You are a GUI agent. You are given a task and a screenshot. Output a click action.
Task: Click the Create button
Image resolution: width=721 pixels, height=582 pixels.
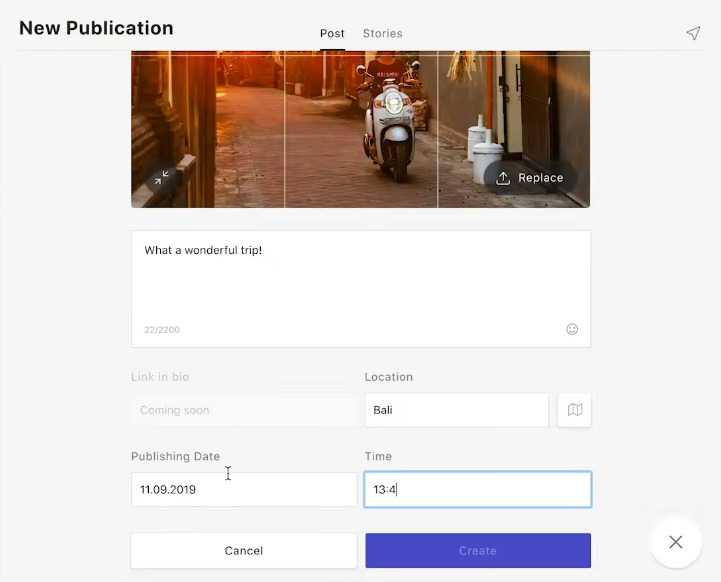coord(478,551)
